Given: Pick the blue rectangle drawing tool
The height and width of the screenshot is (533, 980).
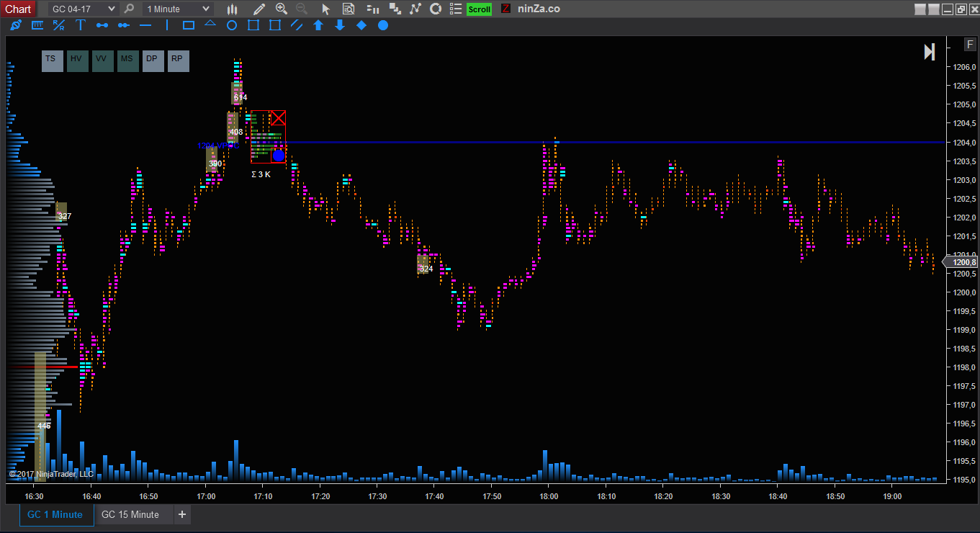Looking at the screenshot, I should pos(189,25).
